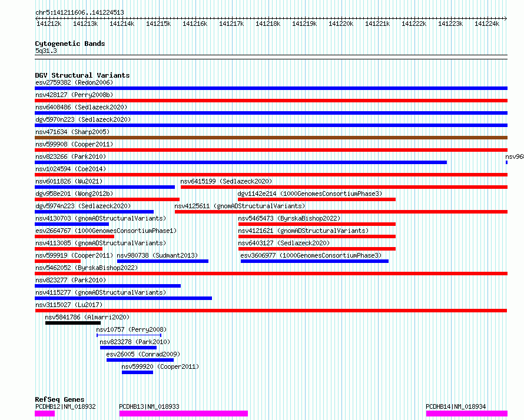Select the 5q31.3 band label
524x420 pixels.
tap(46, 51)
